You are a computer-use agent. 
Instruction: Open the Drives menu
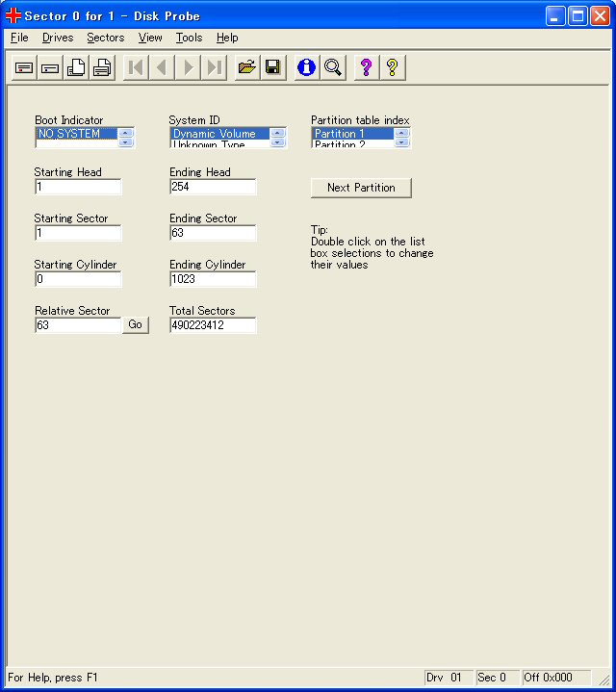(58, 38)
